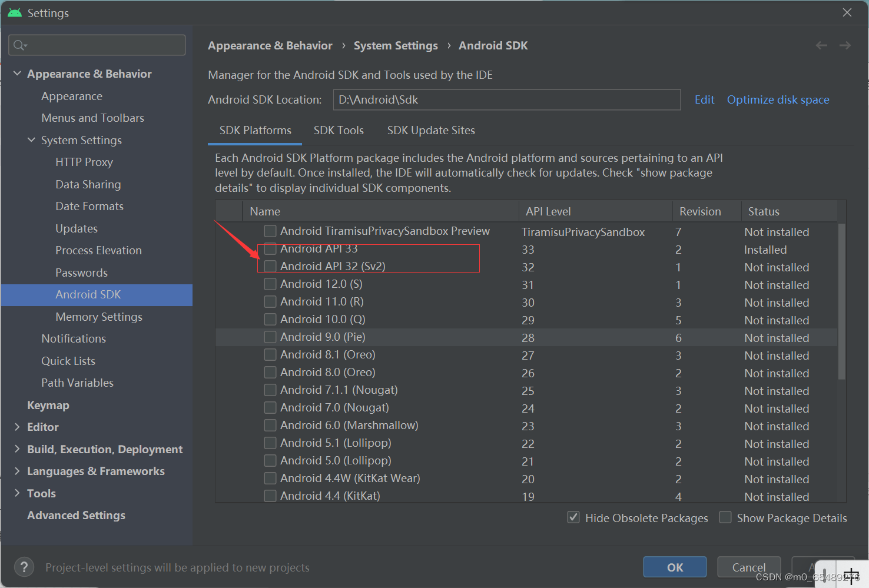Expand Build, Execution, Deployment section
This screenshot has width=869, height=588.
[17, 449]
